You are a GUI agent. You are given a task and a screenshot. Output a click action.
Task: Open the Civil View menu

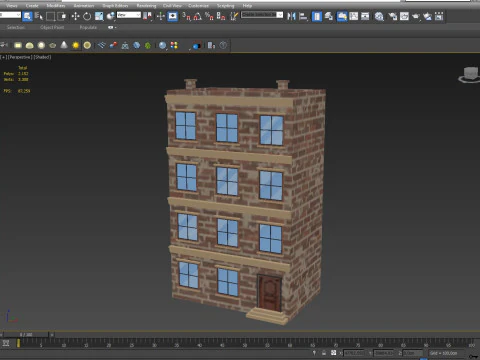point(172,5)
